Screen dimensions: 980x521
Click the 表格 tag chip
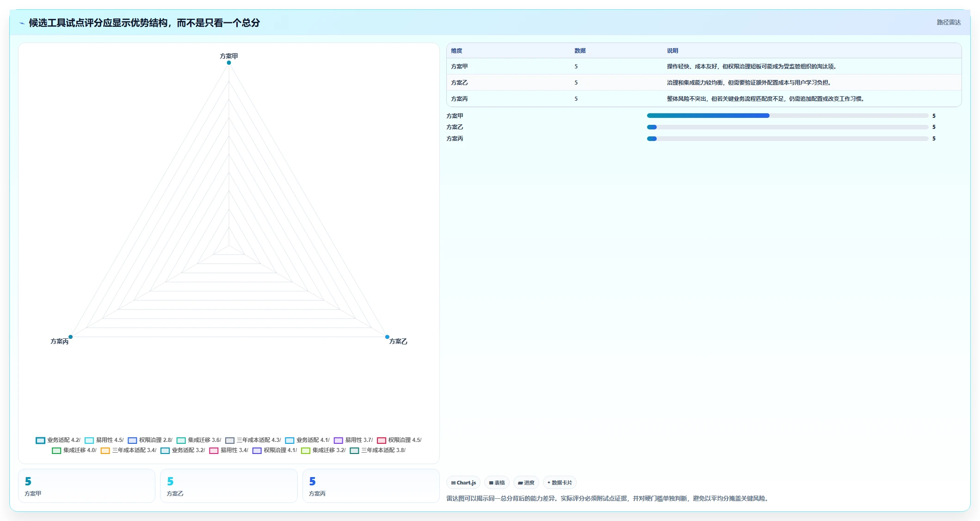coord(497,483)
